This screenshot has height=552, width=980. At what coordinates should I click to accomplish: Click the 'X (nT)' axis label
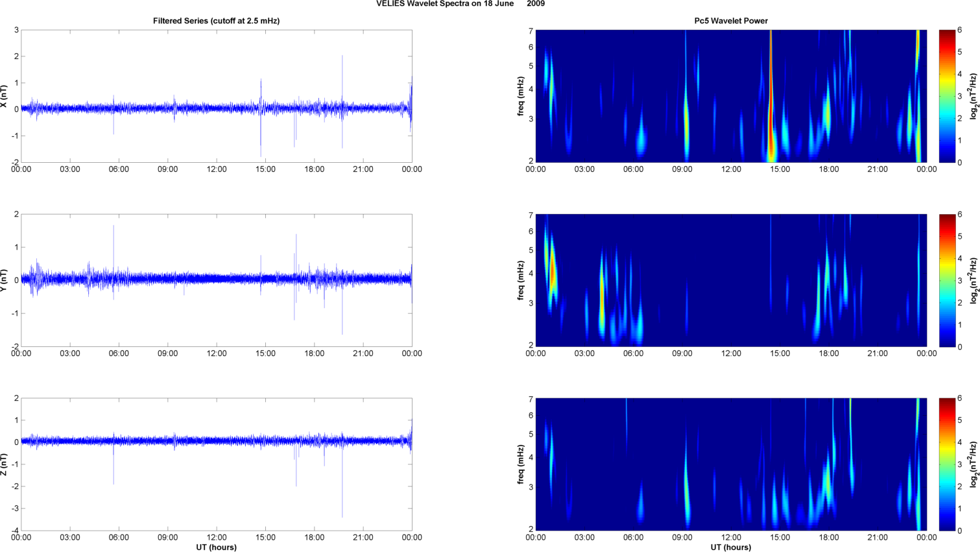click(4, 96)
